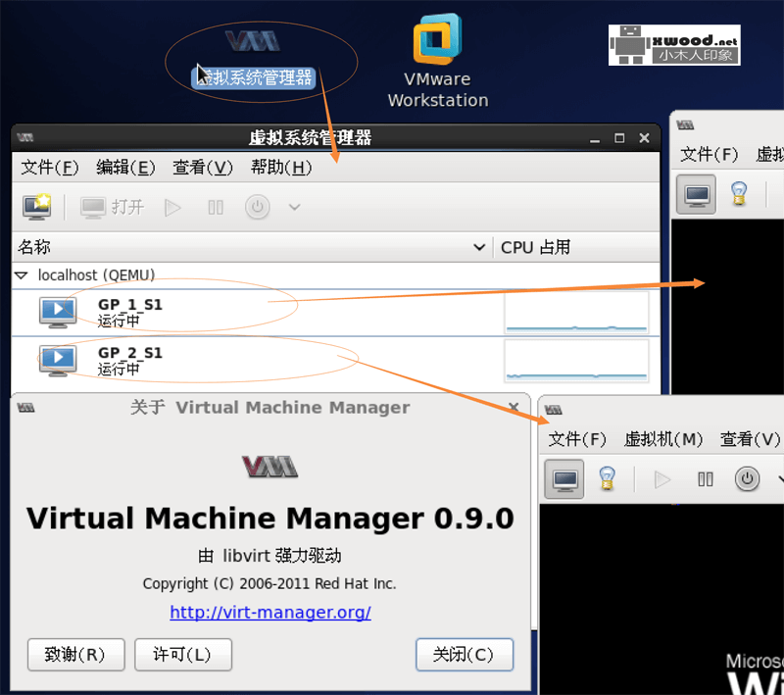Click the 打开 toolbar button
Screen dimensions: 784x695
coord(113,207)
